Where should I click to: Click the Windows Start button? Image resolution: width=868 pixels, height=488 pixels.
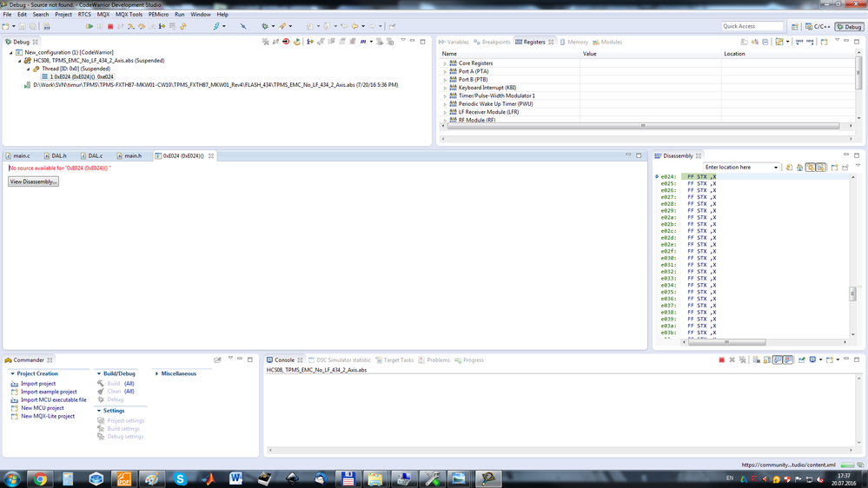11,478
